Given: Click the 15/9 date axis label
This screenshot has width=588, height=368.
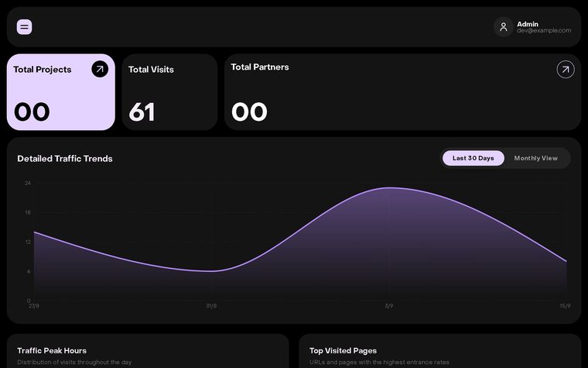Looking at the screenshot, I should pyautogui.click(x=565, y=306).
